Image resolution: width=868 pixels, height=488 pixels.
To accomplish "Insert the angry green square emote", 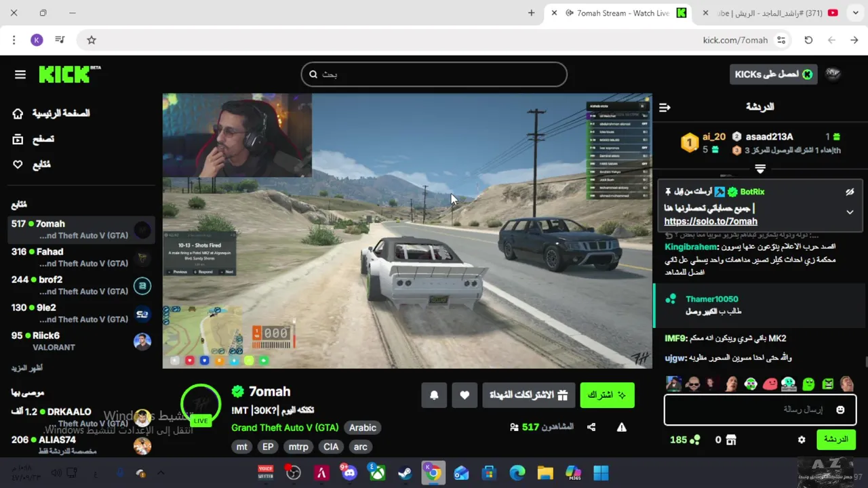I will point(828,384).
